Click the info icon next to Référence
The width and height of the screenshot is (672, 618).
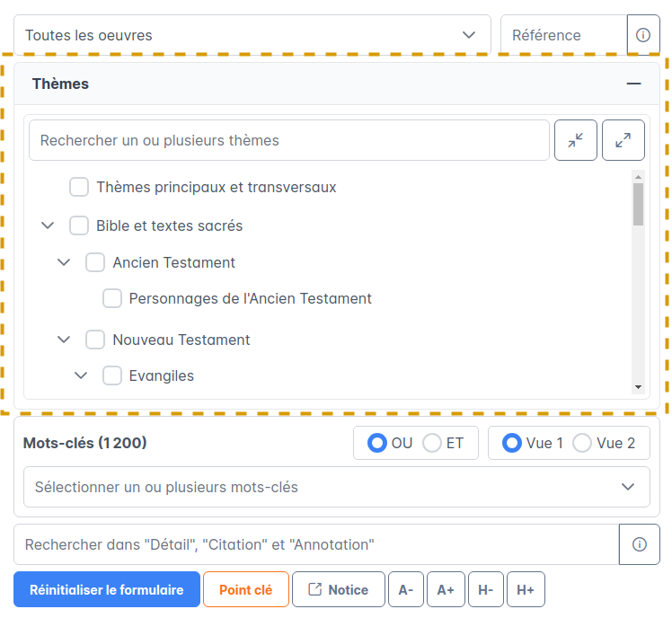[642, 36]
